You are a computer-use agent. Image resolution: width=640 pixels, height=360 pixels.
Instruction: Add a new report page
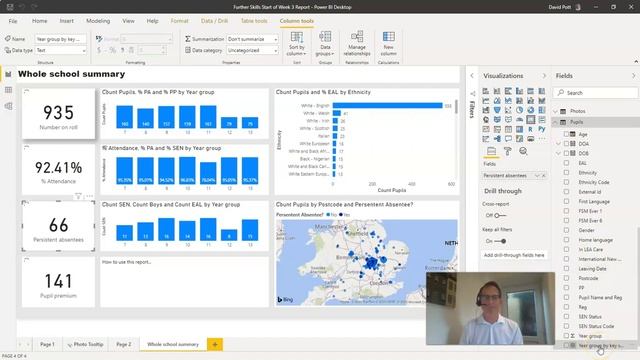(215, 344)
